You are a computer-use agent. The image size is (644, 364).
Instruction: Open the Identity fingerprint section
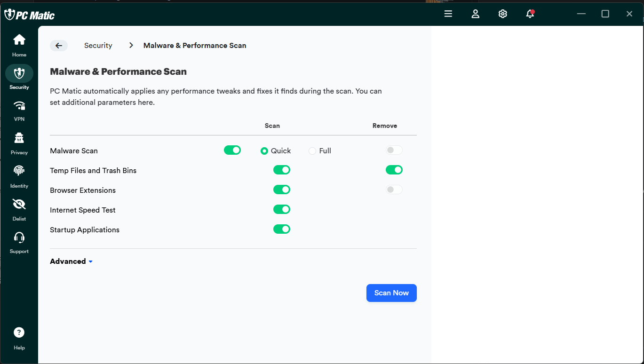[19, 176]
